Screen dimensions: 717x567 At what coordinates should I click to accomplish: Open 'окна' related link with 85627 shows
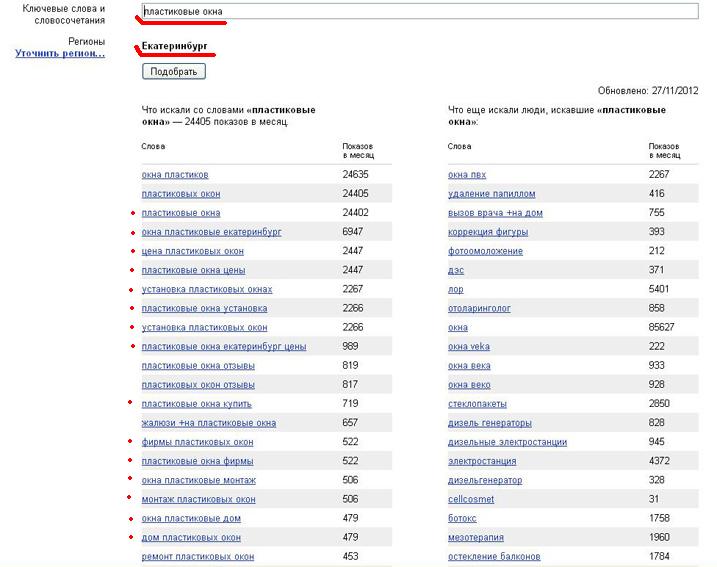coord(458,328)
